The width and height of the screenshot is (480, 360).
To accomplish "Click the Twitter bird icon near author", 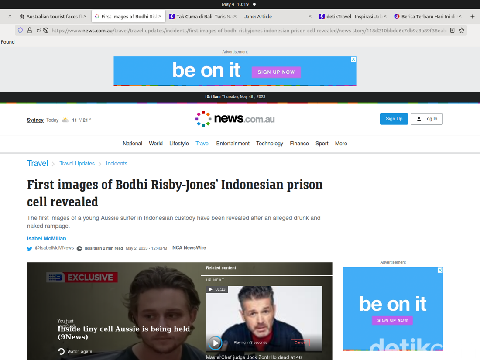I will pos(29,248).
